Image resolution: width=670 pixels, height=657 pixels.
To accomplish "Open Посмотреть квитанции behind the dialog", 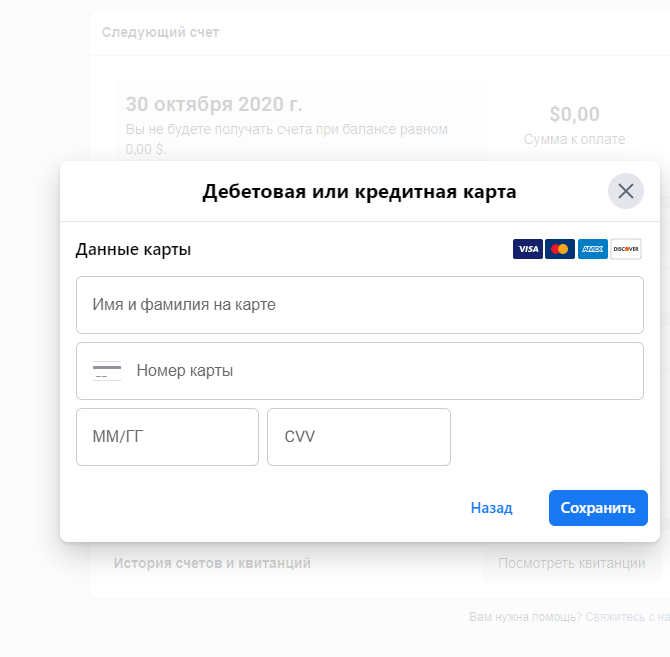I will [571, 563].
